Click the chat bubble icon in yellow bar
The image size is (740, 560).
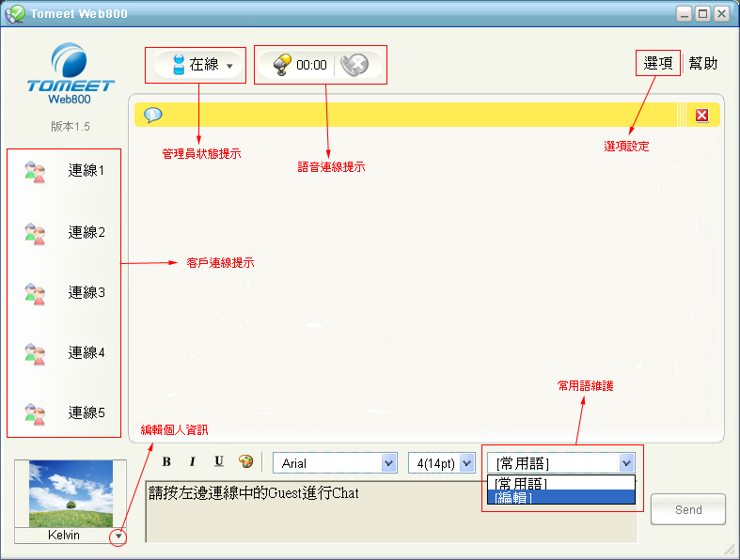point(152,115)
